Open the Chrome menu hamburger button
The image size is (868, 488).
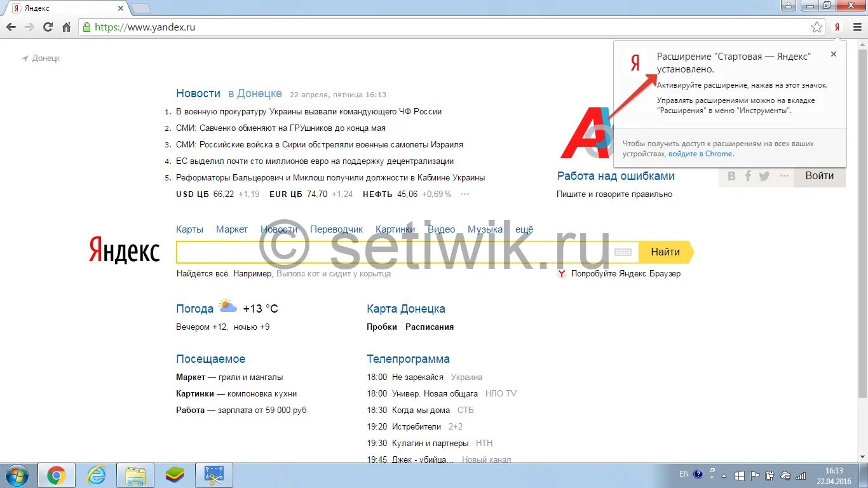[x=856, y=27]
